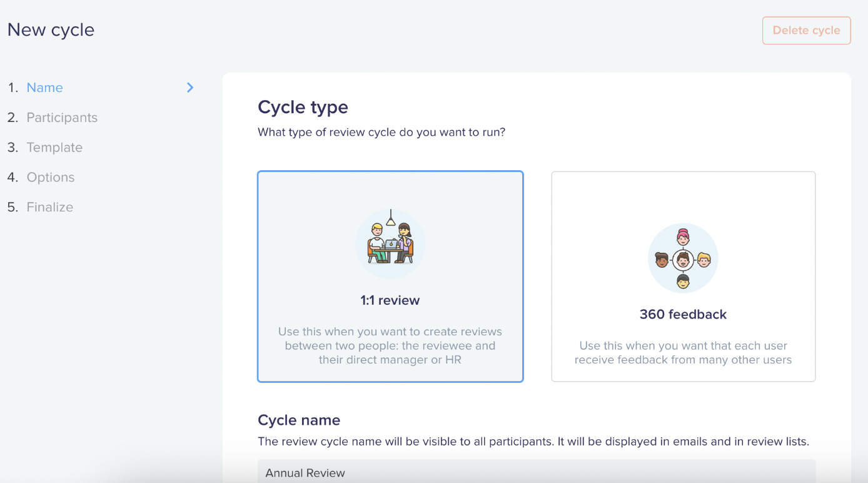Viewport: 868px width, 483px height.
Task: Click the 360 feedback description text
Action: [x=683, y=353]
